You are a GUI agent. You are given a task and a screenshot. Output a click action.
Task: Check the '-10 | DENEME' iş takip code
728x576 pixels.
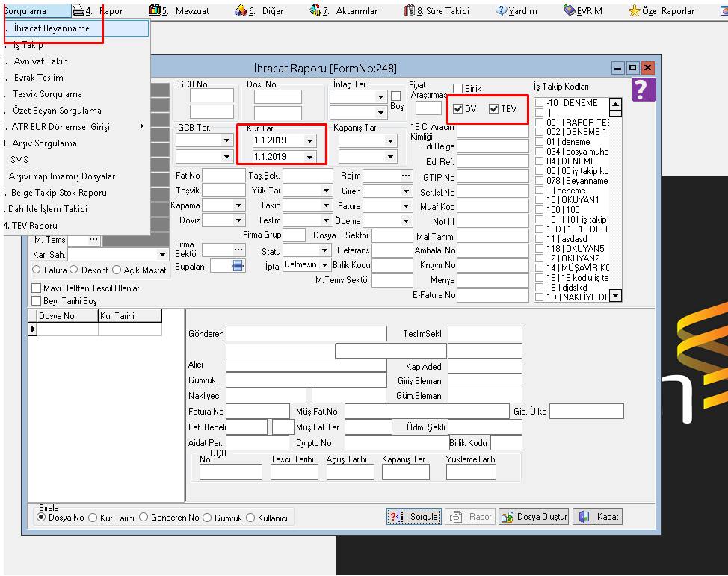pos(540,102)
